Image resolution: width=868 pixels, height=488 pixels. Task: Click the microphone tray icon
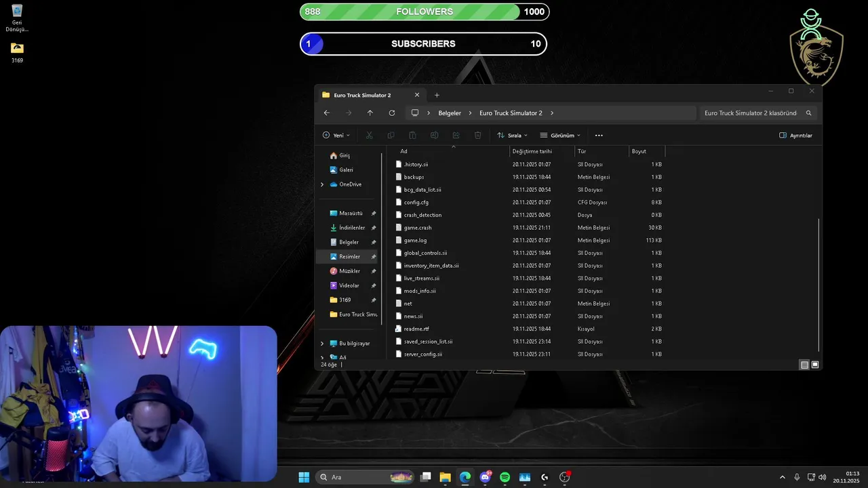[797, 477]
